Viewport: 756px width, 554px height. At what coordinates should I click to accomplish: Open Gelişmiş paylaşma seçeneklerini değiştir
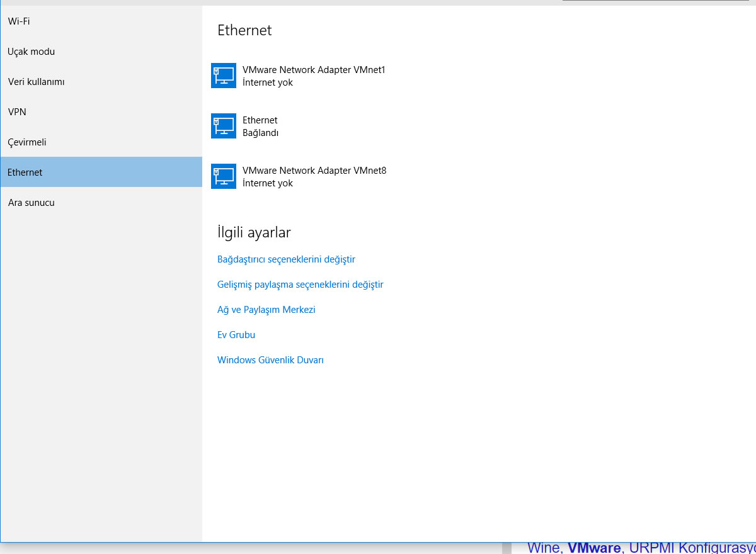tap(300, 285)
